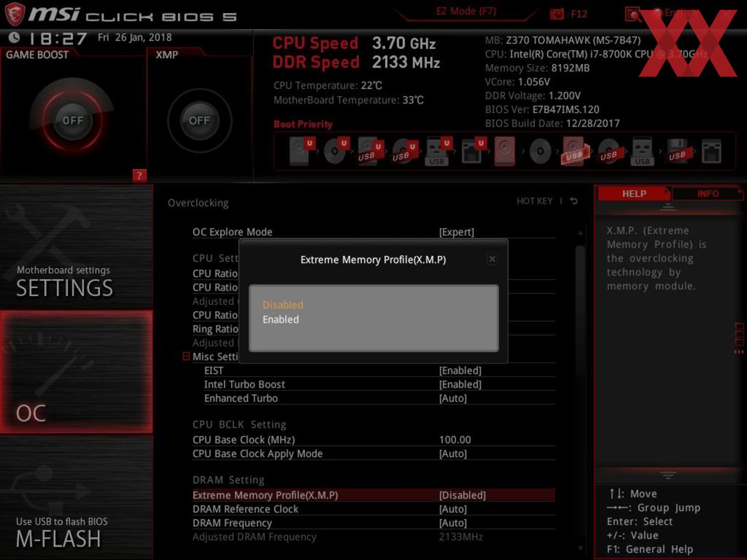Toggle the XMP OFF knob
747x560 pixels.
[199, 120]
